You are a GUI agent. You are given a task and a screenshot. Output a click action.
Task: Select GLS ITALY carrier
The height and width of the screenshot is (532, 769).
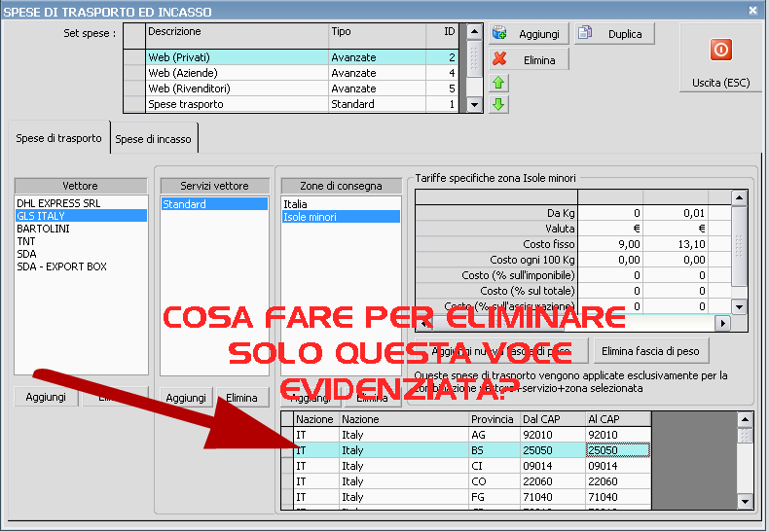81,216
